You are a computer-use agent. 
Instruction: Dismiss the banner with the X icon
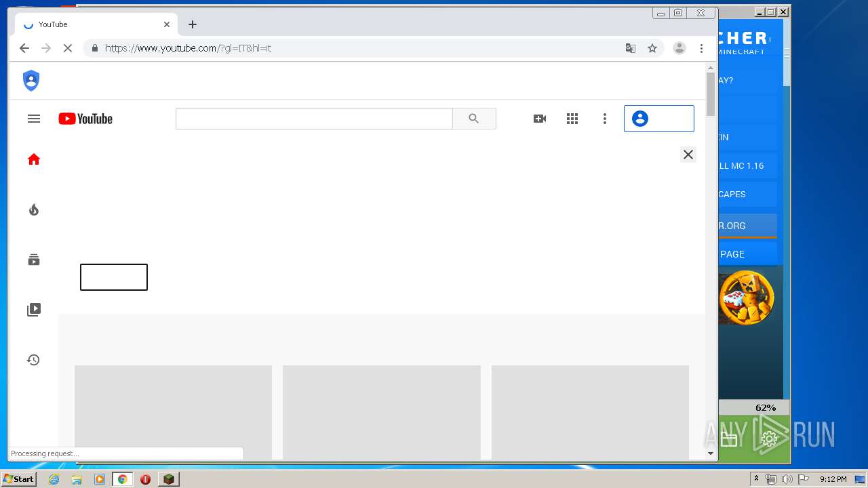click(688, 155)
